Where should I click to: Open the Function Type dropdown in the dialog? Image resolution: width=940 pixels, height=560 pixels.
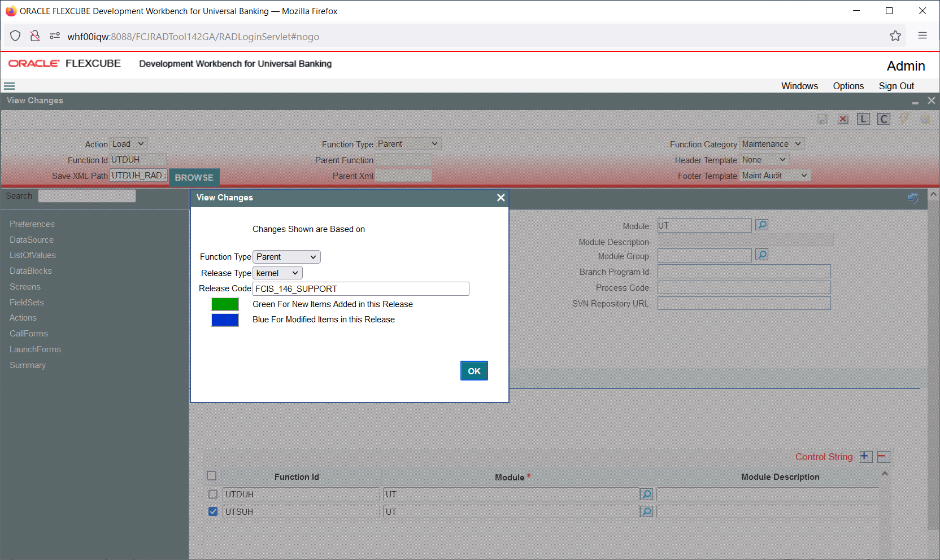(286, 257)
